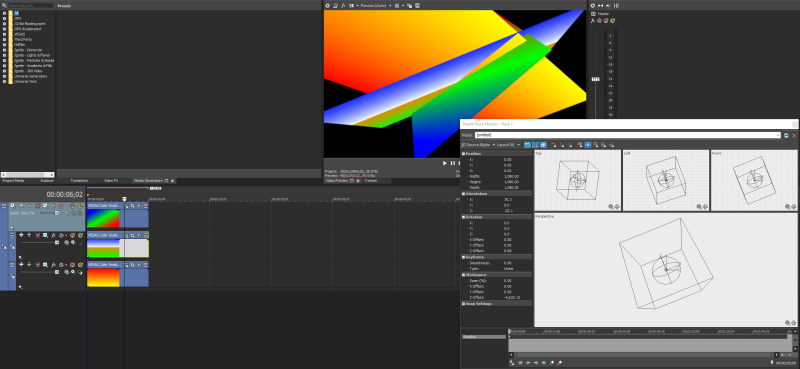
Task: Open Event Pan/Crop on the first clip
Action: 132,206
